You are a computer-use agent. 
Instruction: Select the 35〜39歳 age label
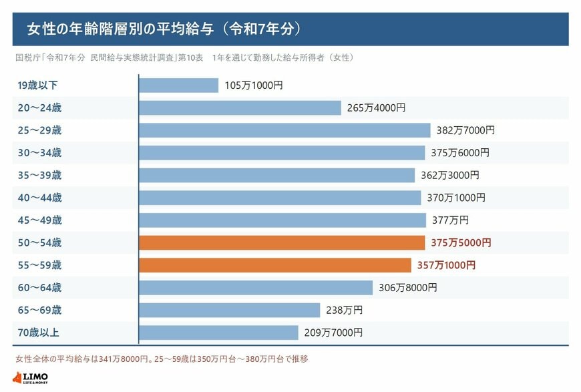[x=39, y=175]
